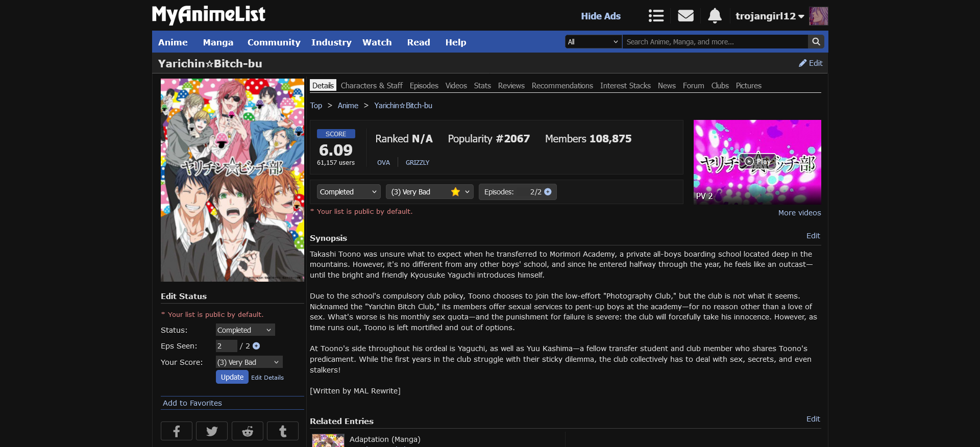The width and height of the screenshot is (980, 447).
Task: Open the Manga menu in navigation bar
Action: point(218,42)
